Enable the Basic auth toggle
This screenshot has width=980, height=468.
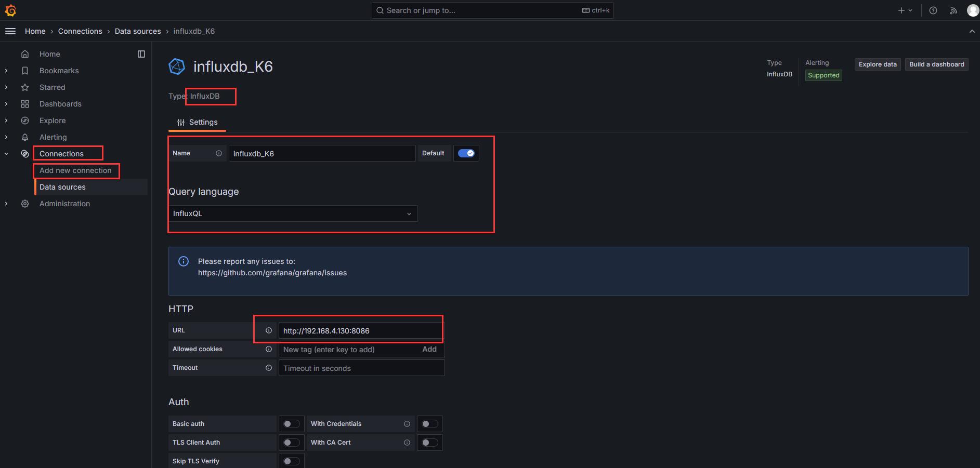click(x=291, y=424)
